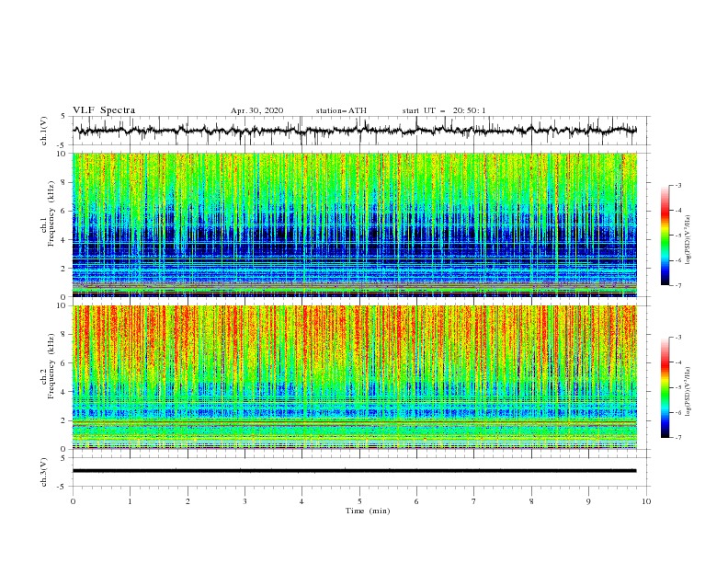Click the ch.1 voltage waveform trace

[x=354, y=131]
